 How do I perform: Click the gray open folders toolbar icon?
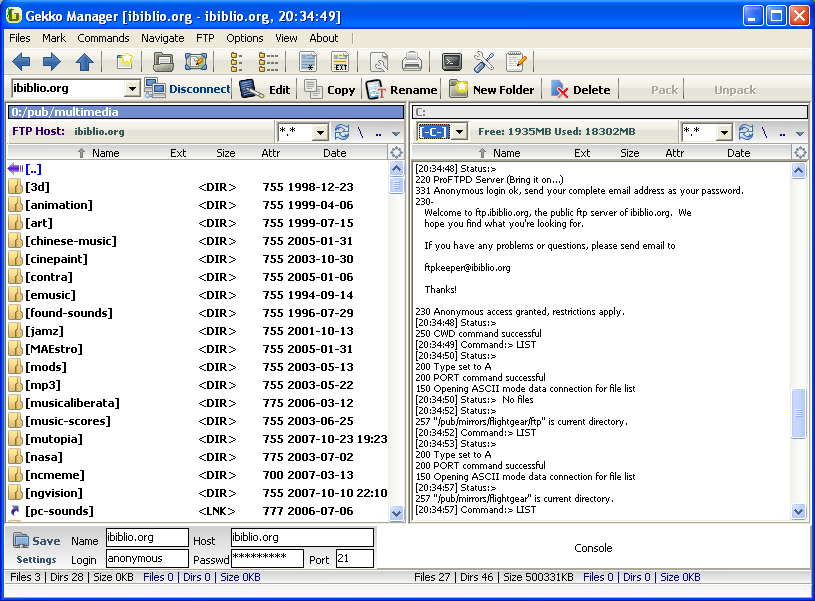163,62
